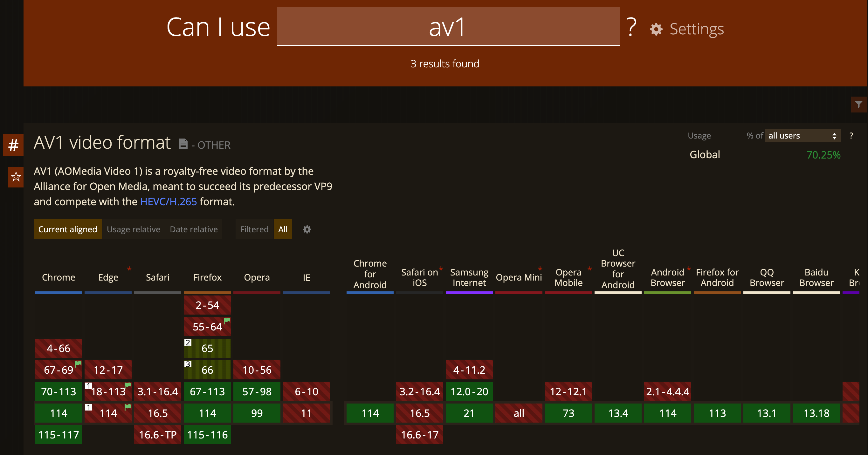The image size is (868, 455).
Task: Select QQ Browser 13.1 cell
Action: click(x=767, y=413)
